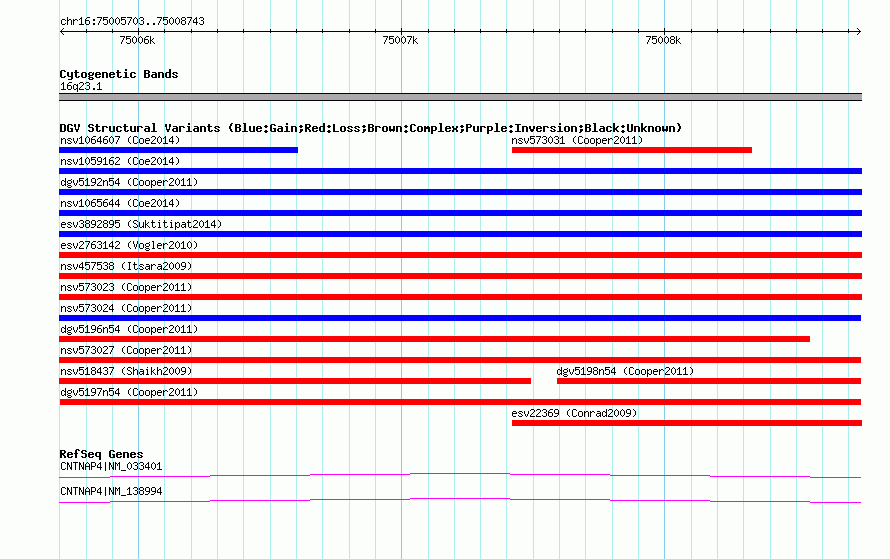Click the nsv573023 (Cooper2011) red bar
Image resolution: width=890 pixels, height=559 pixels.
coord(460,297)
